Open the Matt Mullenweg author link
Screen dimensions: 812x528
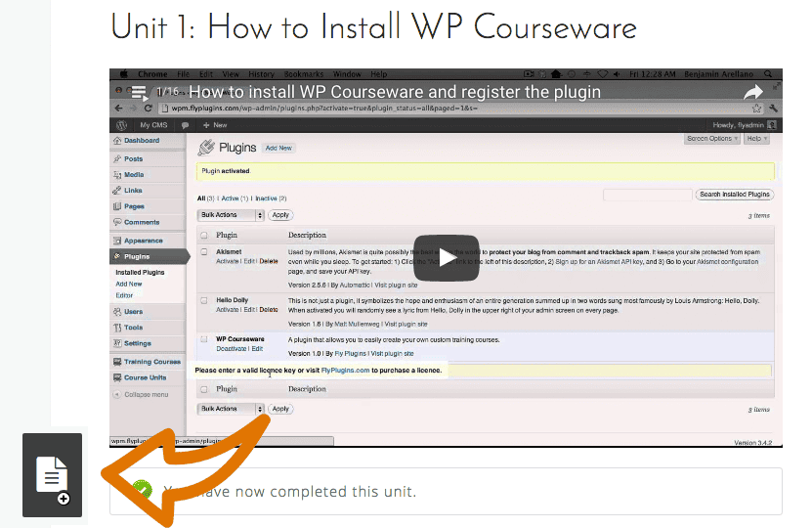point(357,324)
